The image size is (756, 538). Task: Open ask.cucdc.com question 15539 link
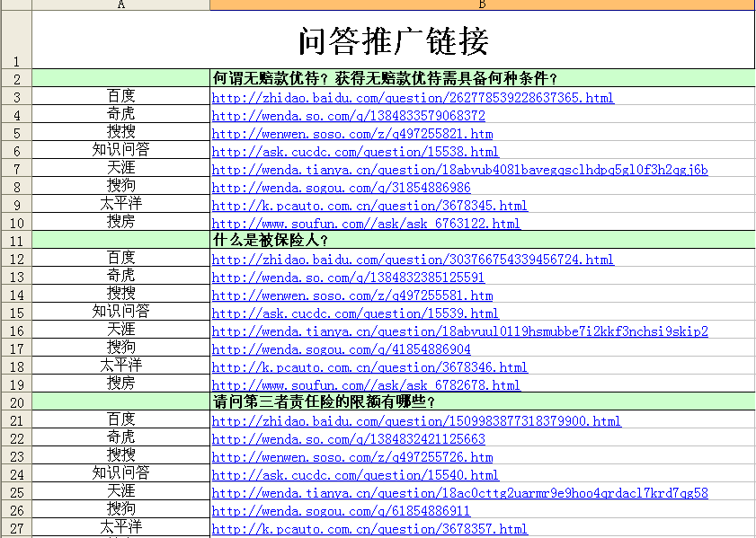pos(355,313)
